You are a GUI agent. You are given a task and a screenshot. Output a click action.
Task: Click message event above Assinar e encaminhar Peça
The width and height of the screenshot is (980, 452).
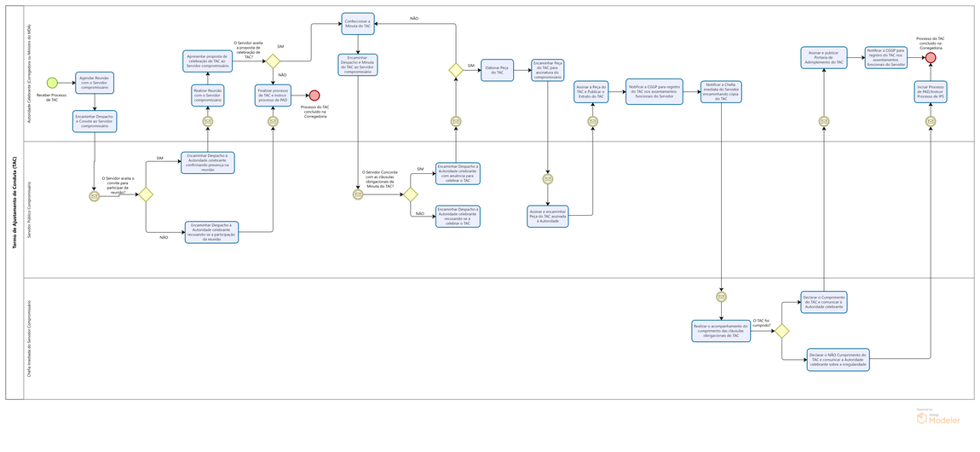[547, 179]
